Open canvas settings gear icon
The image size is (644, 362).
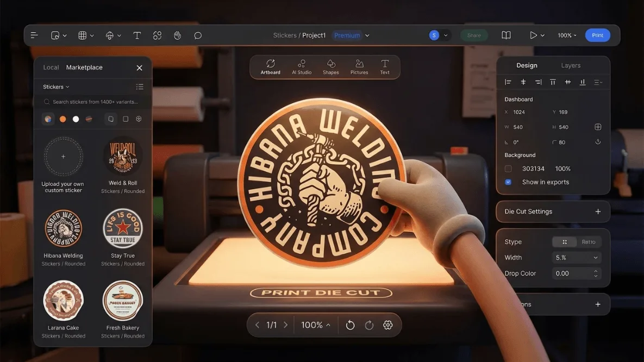(x=387, y=325)
